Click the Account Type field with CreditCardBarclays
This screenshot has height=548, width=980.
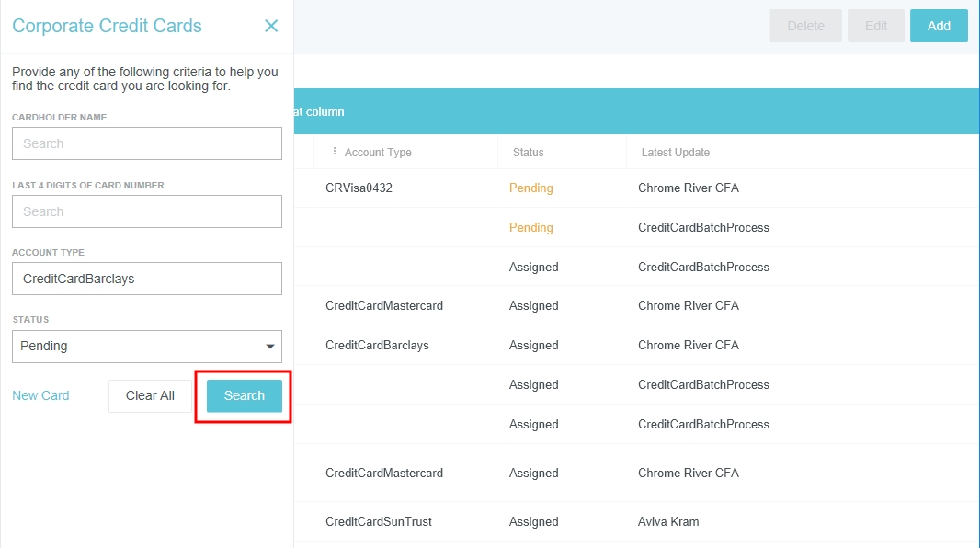[147, 279]
